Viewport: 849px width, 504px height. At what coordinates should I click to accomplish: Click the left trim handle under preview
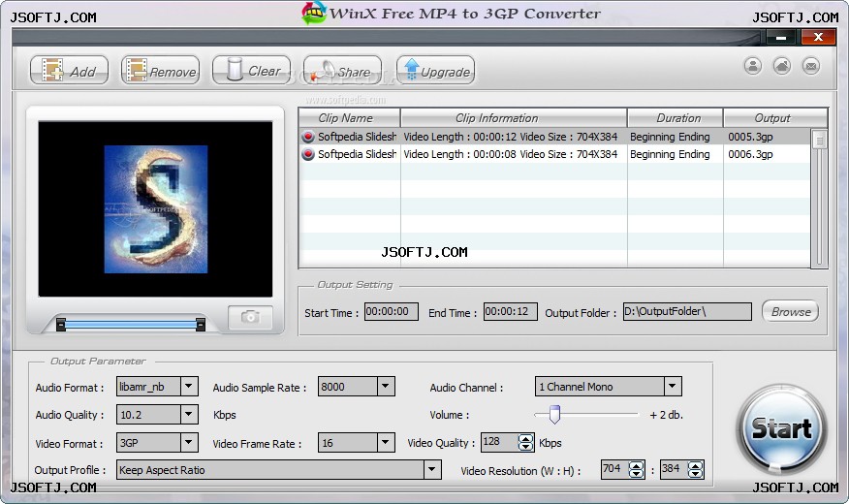tap(61, 325)
